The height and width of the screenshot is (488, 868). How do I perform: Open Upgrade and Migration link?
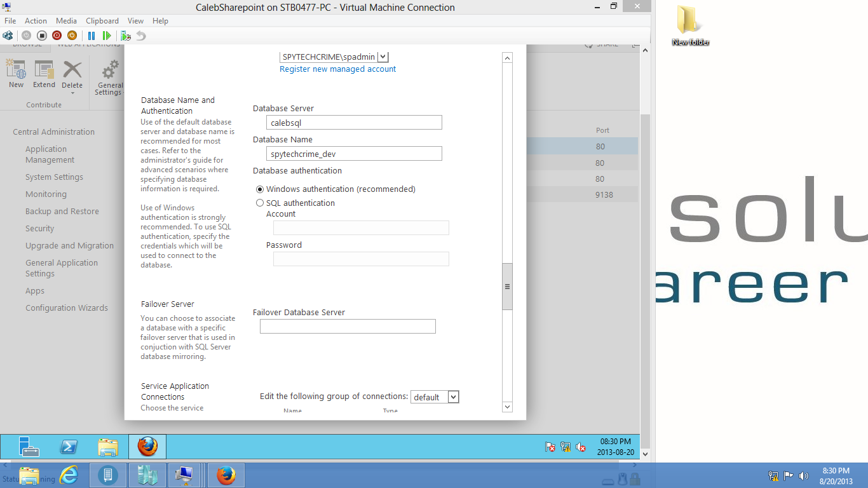(70, 246)
